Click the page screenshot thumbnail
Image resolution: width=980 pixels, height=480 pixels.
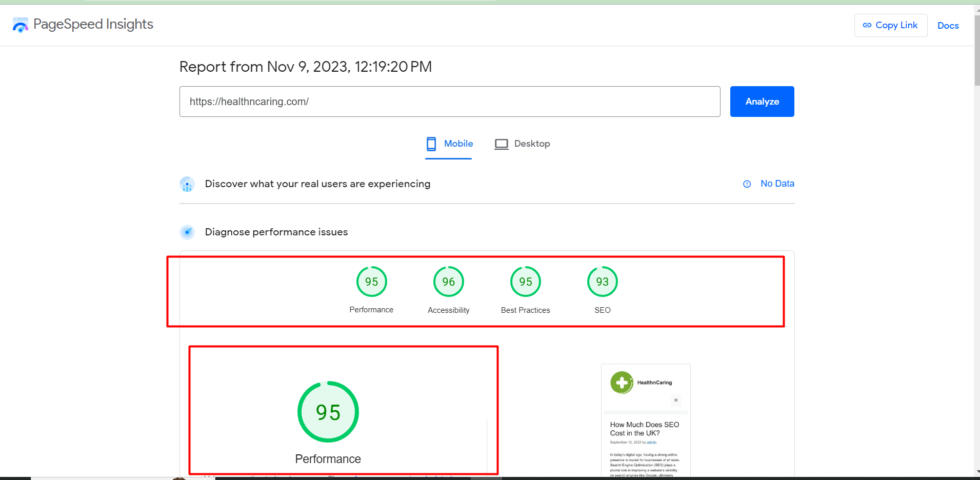coord(646,421)
